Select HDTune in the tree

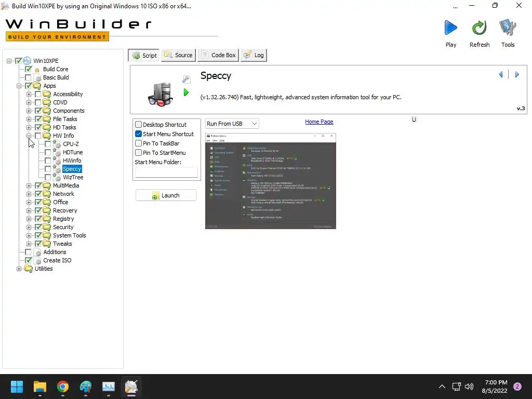73,152
